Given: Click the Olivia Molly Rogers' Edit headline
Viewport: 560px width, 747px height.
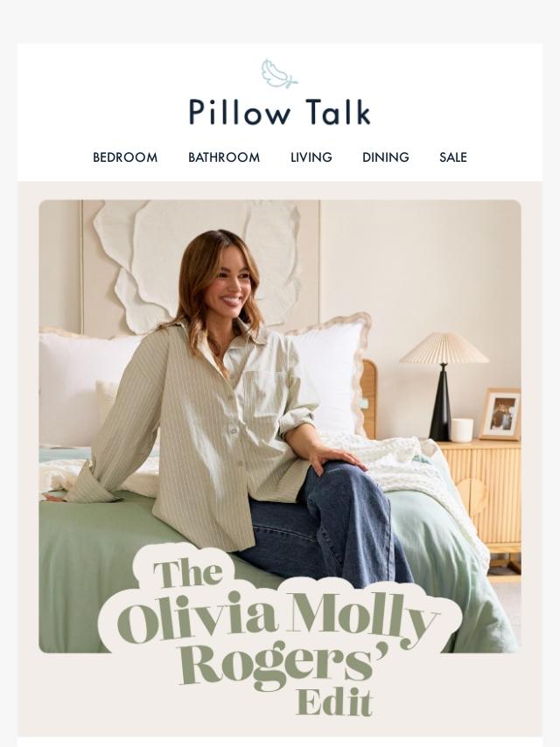Looking at the screenshot, I should (280, 639).
